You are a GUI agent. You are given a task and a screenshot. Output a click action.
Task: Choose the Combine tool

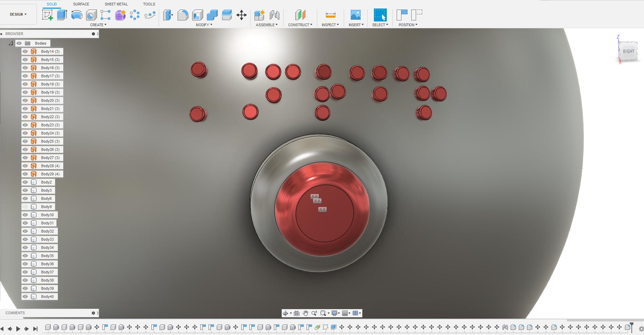tap(212, 15)
